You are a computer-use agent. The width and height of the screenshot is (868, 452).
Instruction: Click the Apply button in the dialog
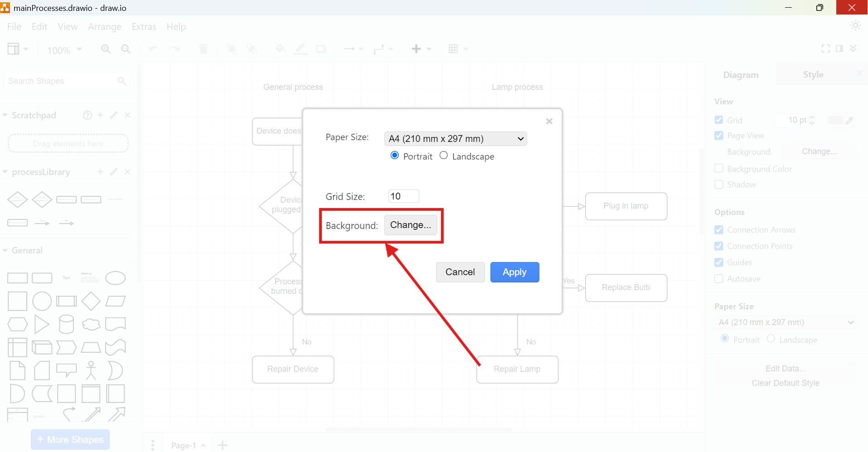(514, 272)
